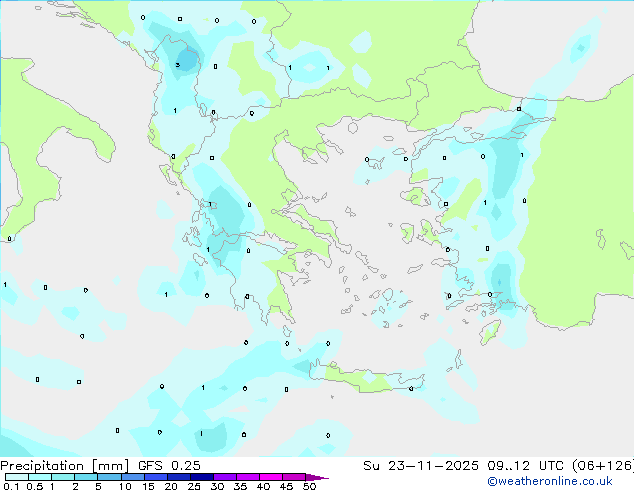Image resolution: width=634 pixels, height=490 pixels.
Task: Click the 1–2 mm legend color box
Action: [x=63, y=477]
